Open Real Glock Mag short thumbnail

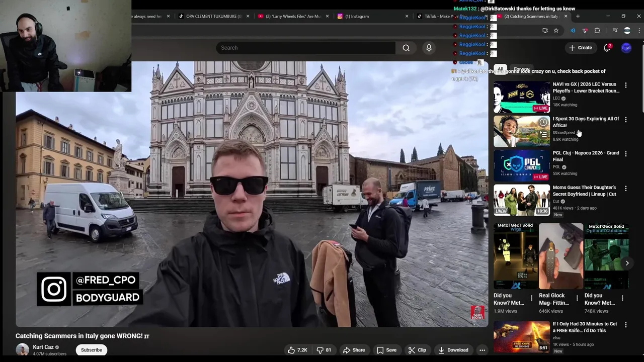click(561, 256)
